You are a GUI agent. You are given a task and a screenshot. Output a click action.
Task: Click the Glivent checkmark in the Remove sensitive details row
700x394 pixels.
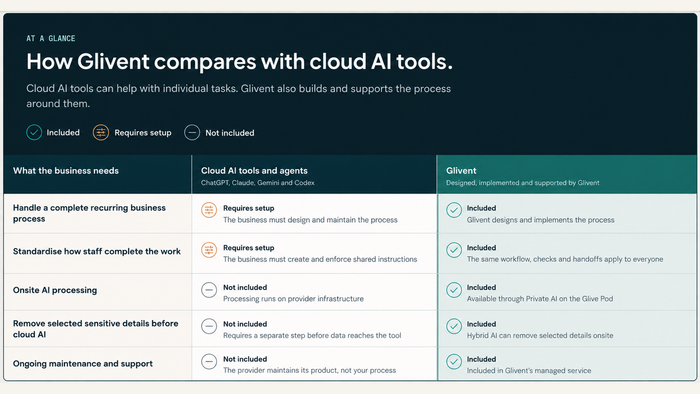(x=454, y=326)
